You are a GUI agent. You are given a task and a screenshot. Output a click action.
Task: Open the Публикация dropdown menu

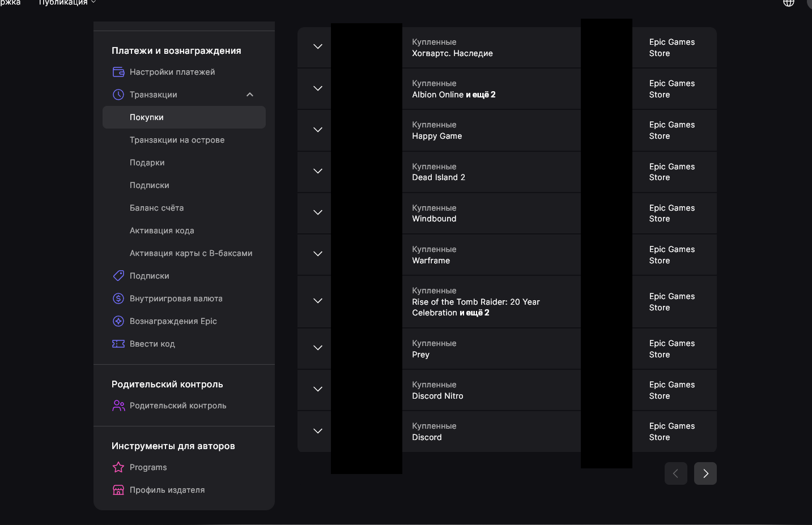tap(67, 3)
